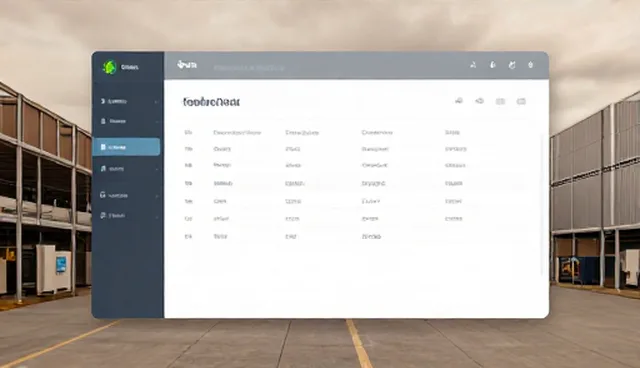This screenshot has height=368, width=640.
Task: Open the fifth sidebar item with headset-like icon
Action: [127, 195]
